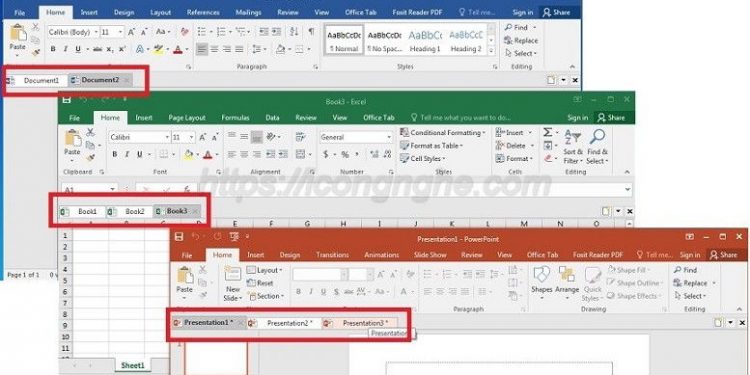
Task: Toggle Italic in Word font group
Action: point(66,49)
